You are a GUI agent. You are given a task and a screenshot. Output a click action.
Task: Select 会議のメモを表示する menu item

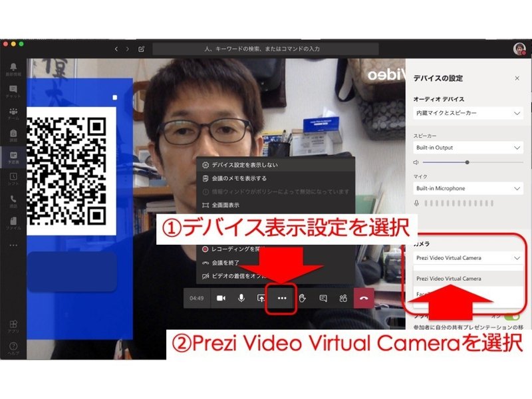[275, 178]
